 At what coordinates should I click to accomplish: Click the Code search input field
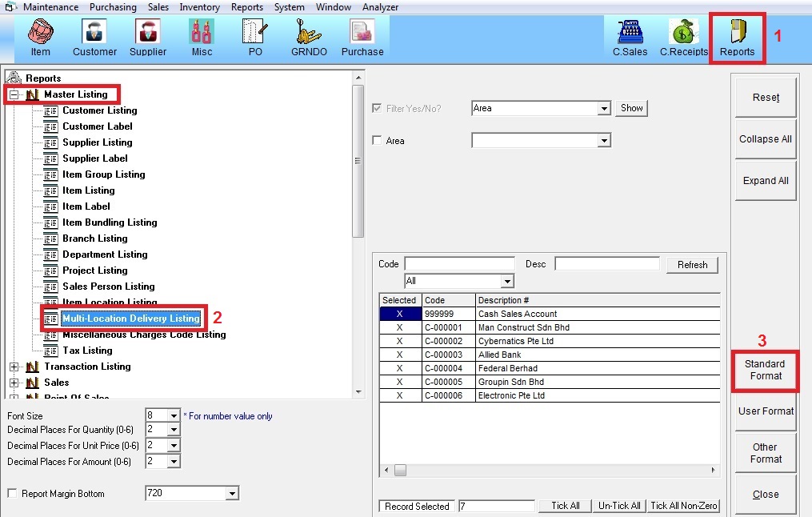pos(459,264)
